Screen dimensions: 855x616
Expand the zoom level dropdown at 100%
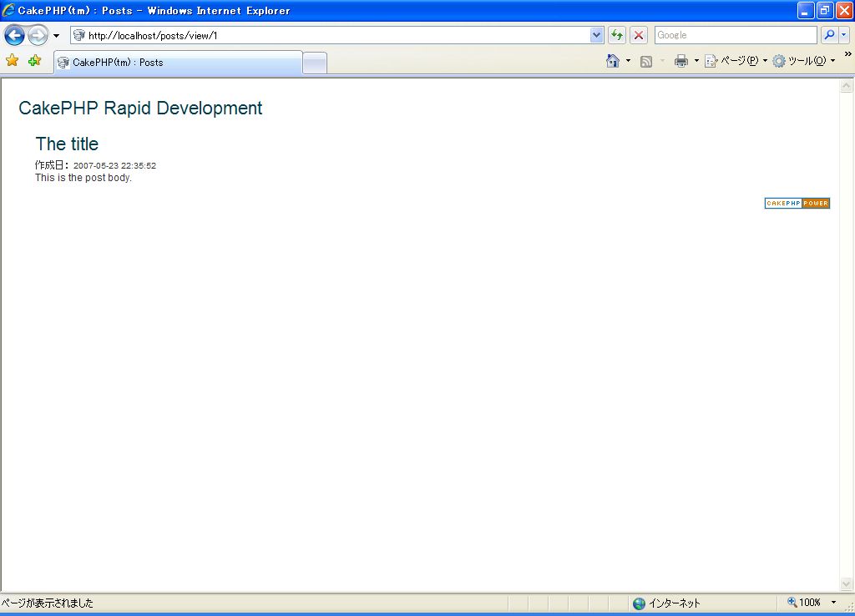(x=833, y=603)
